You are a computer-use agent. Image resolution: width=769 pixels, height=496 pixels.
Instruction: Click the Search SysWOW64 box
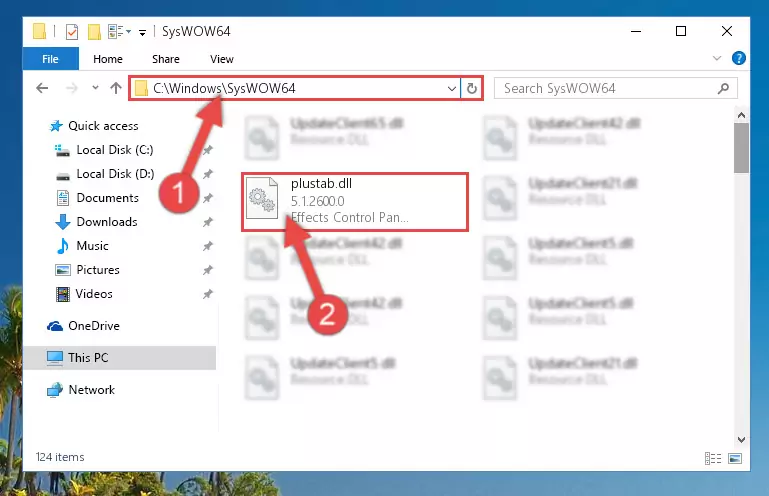click(615, 88)
